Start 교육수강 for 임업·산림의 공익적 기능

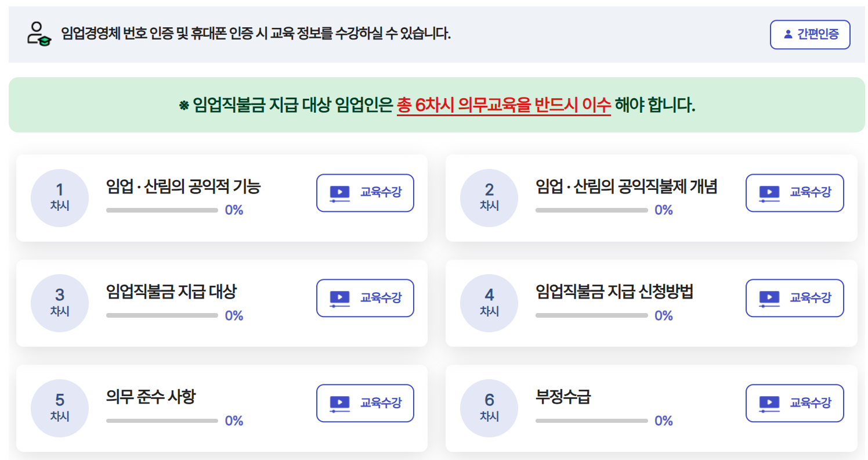pos(365,193)
